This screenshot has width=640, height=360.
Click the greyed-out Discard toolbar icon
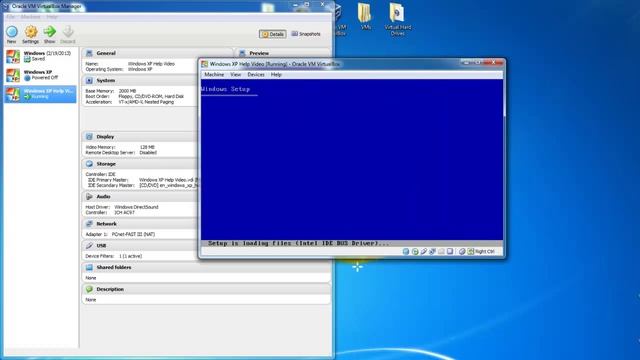point(68,32)
